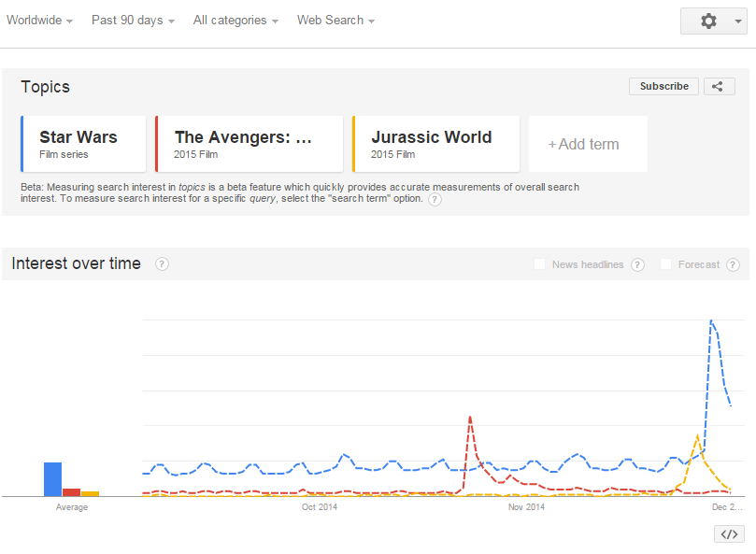The width and height of the screenshot is (756, 554).
Task: Click the yellow Jurassic World peak
Action: [697, 436]
